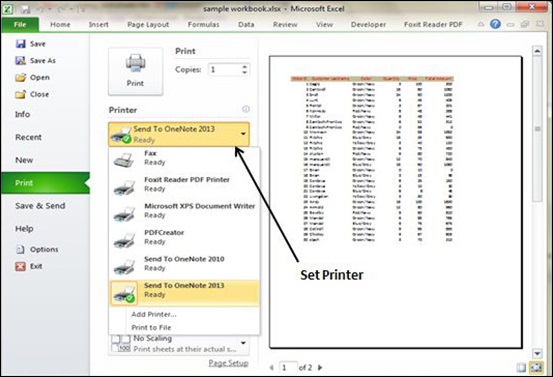Open the No Scaling dropdown
Viewport: 553px width, 377px height.
tap(179, 344)
